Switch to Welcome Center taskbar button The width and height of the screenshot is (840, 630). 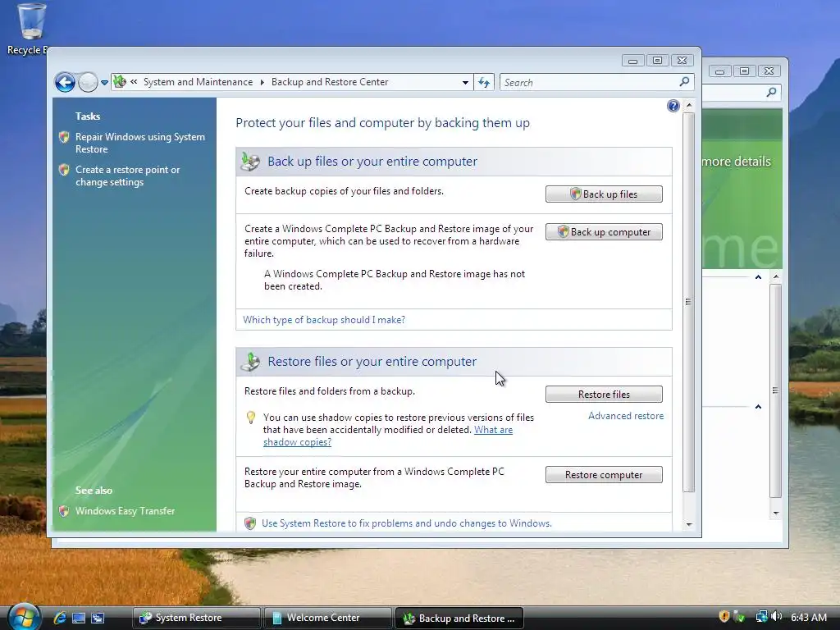[x=328, y=618]
